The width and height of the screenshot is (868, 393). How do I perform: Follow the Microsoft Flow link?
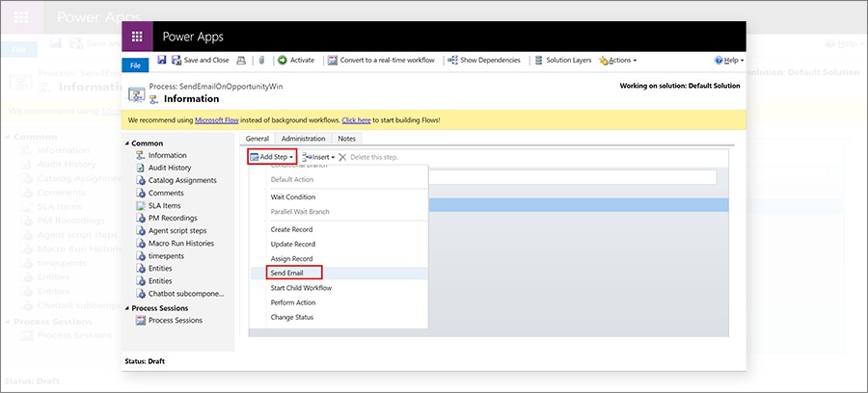[x=216, y=120]
